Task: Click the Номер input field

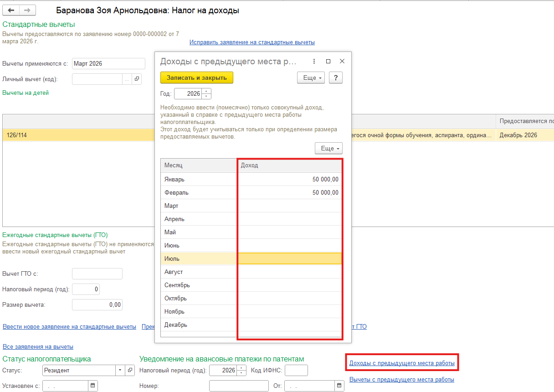Action: 239,386
